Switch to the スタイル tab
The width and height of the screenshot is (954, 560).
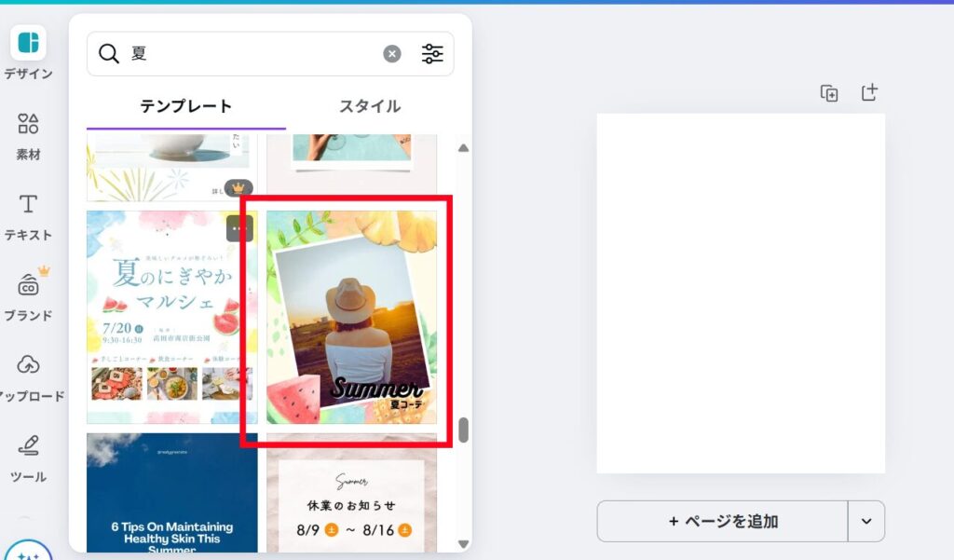pyautogui.click(x=370, y=106)
